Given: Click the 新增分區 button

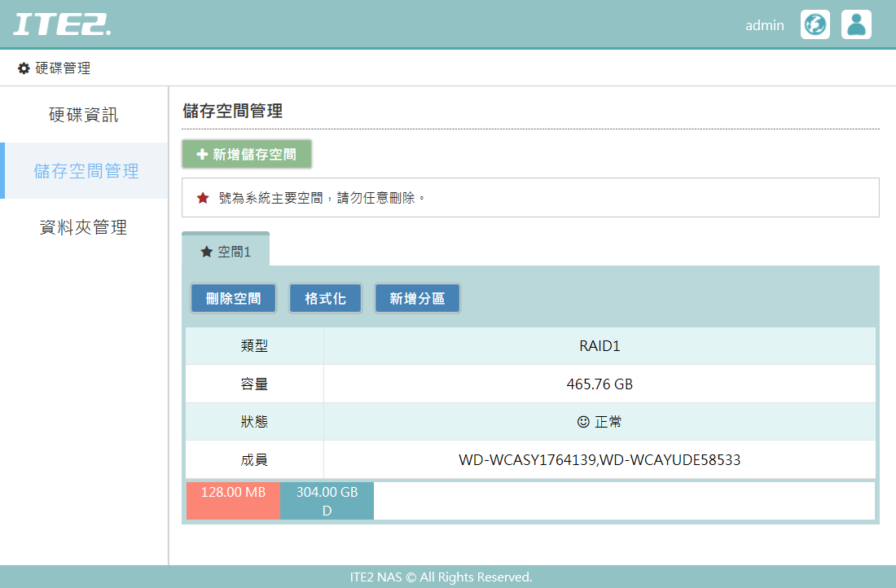Looking at the screenshot, I should (417, 297).
